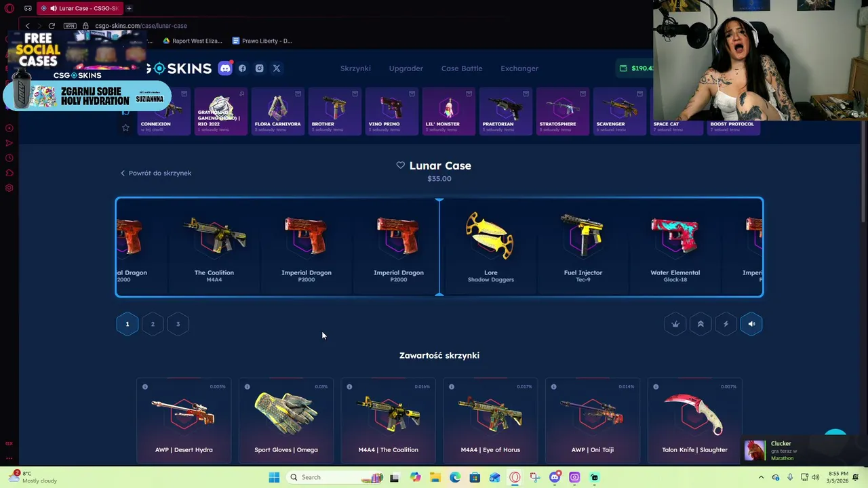Click the Lore Shadow Daggers roulette item

tap(490, 247)
